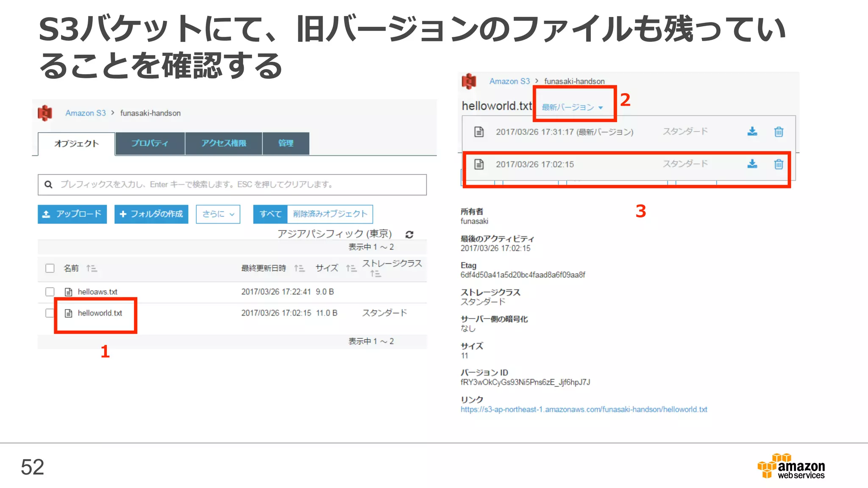868x488 pixels.
Task: Click the 2017/03/26 17:22:41 timestamp cell
Action: coord(276,292)
